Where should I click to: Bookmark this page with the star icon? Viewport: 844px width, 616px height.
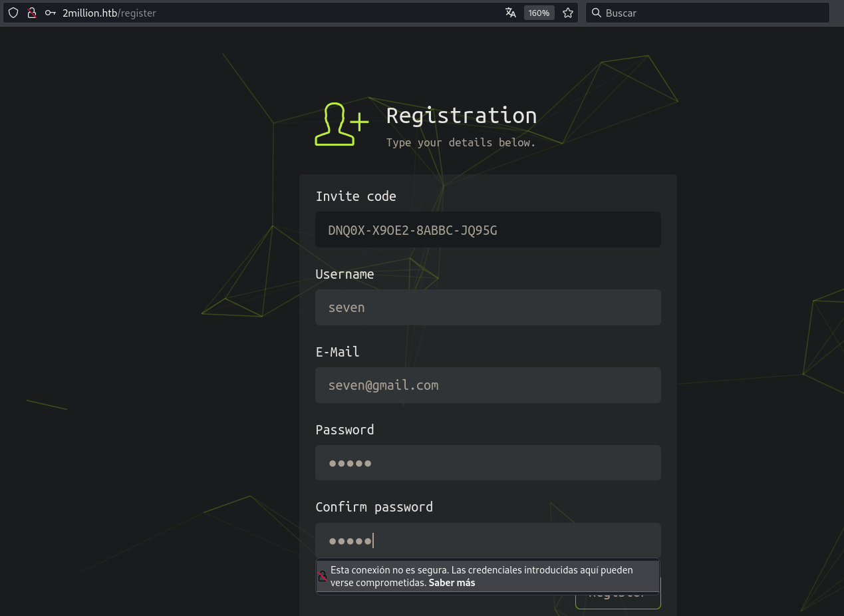point(568,13)
